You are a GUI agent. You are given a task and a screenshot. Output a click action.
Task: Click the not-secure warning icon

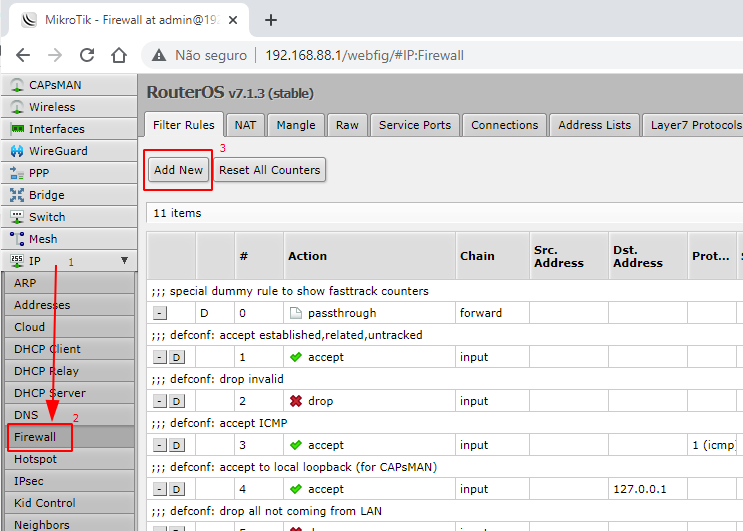[159, 55]
